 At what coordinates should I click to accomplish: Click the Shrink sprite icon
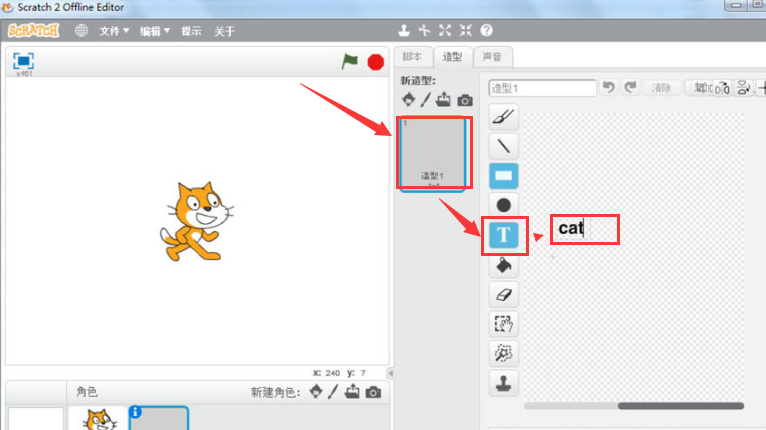[x=466, y=30]
